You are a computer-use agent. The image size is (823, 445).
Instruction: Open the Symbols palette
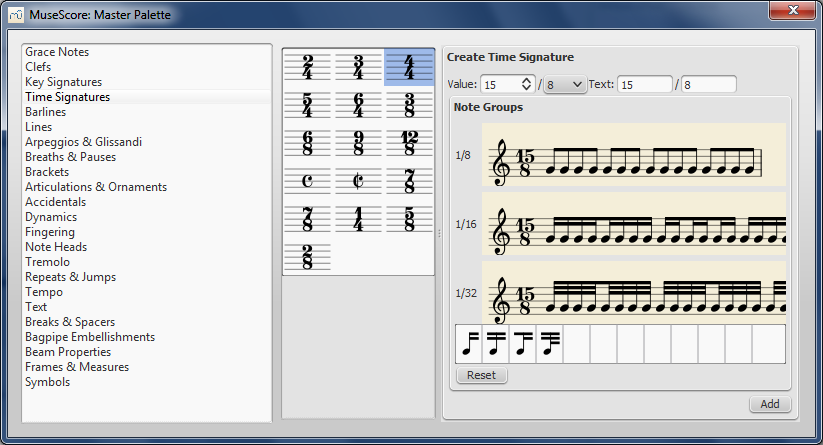click(48, 382)
